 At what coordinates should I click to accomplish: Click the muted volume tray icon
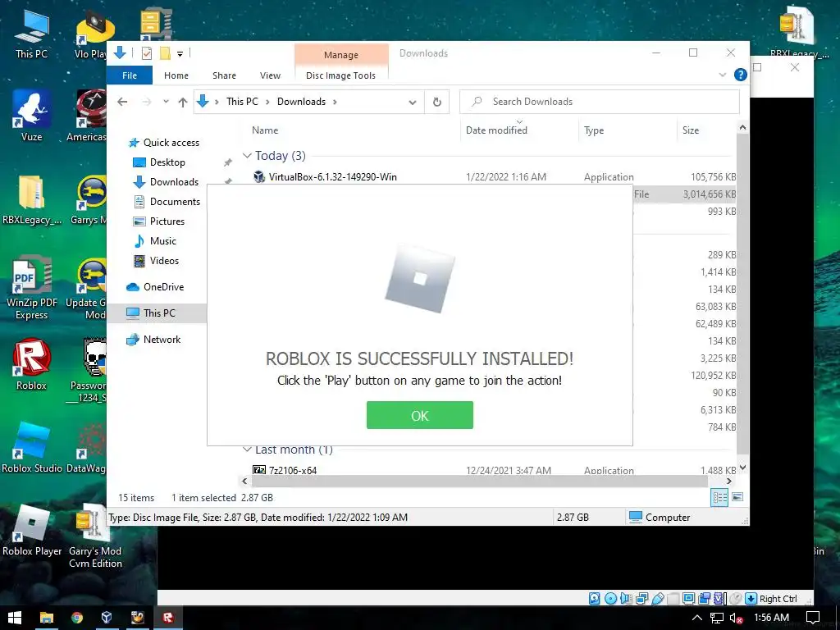pyautogui.click(x=736, y=619)
